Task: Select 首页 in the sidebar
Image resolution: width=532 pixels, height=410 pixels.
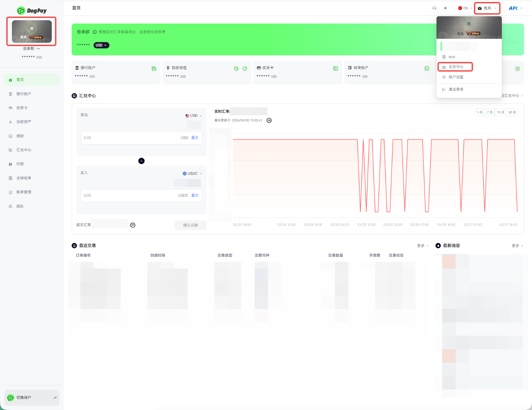Action: [x=32, y=80]
